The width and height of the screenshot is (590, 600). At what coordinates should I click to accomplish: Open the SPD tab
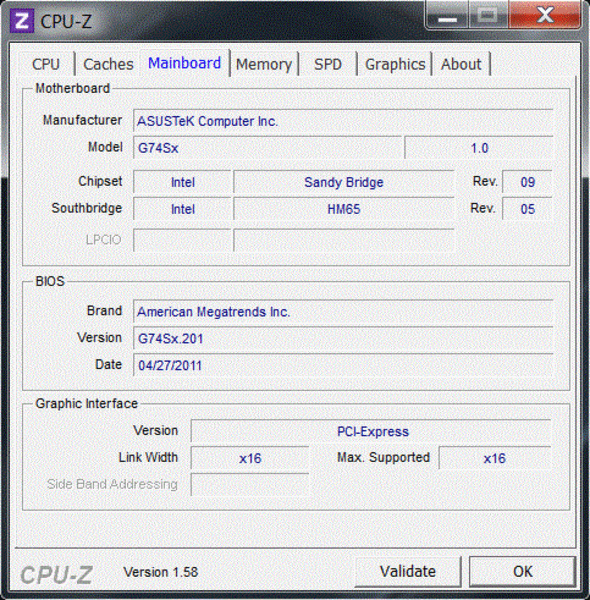[328, 64]
